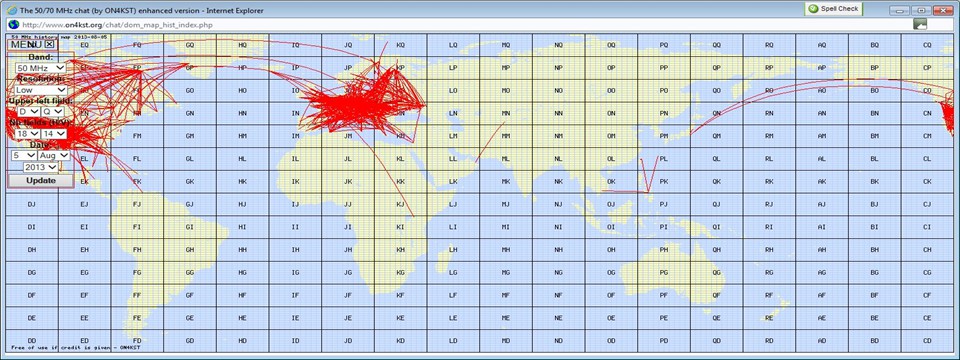Click the compatibility view icon in address bar

coord(920,24)
